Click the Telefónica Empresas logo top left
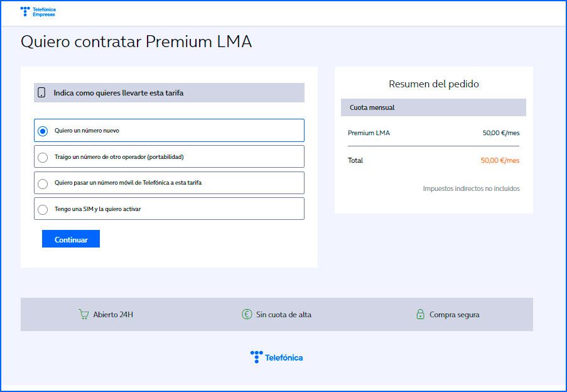The width and height of the screenshot is (567, 392). [38, 11]
